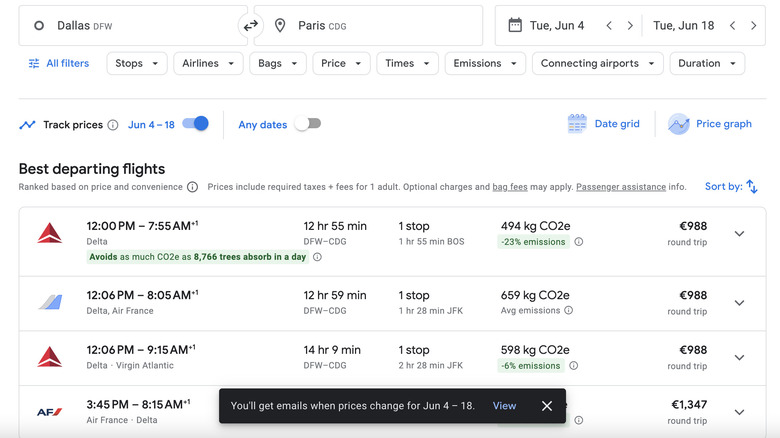
Task: Click View in the notification
Action: (504, 406)
